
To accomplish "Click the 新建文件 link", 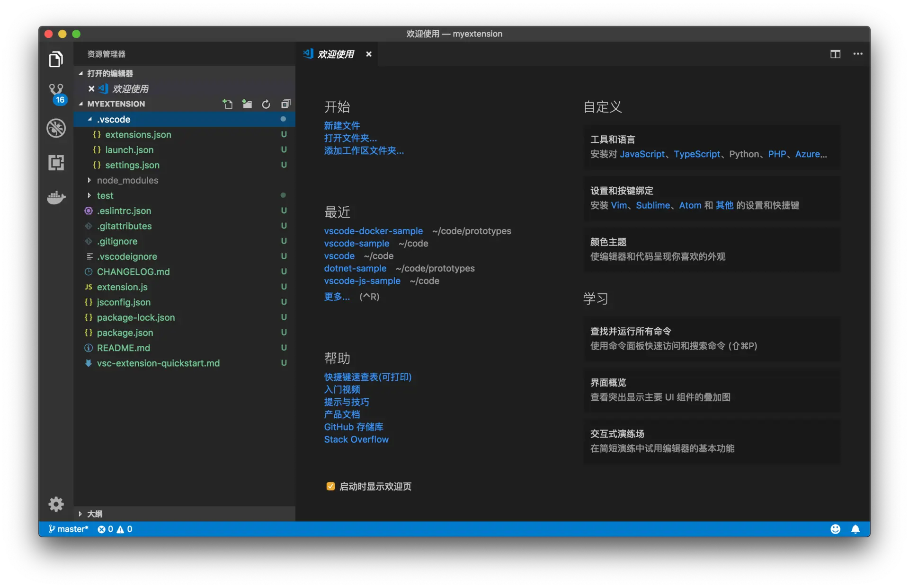I will [342, 125].
